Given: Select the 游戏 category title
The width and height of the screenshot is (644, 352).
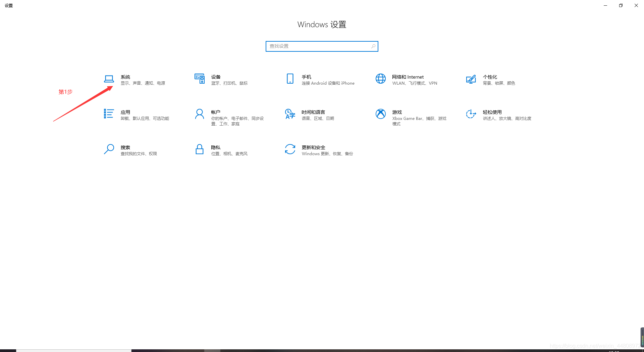Looking at the screenshot, I should pyautogui.click(x=397, y=112).
